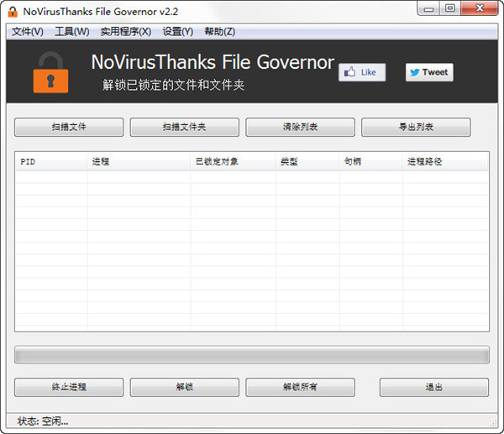Click the scan progress bar

(252, 354)
